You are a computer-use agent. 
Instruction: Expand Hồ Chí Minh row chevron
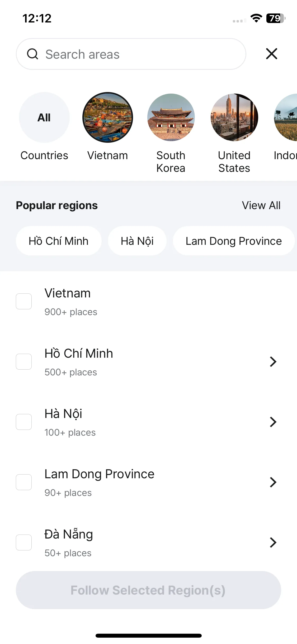pyautogui.click(x=273, y=362)
